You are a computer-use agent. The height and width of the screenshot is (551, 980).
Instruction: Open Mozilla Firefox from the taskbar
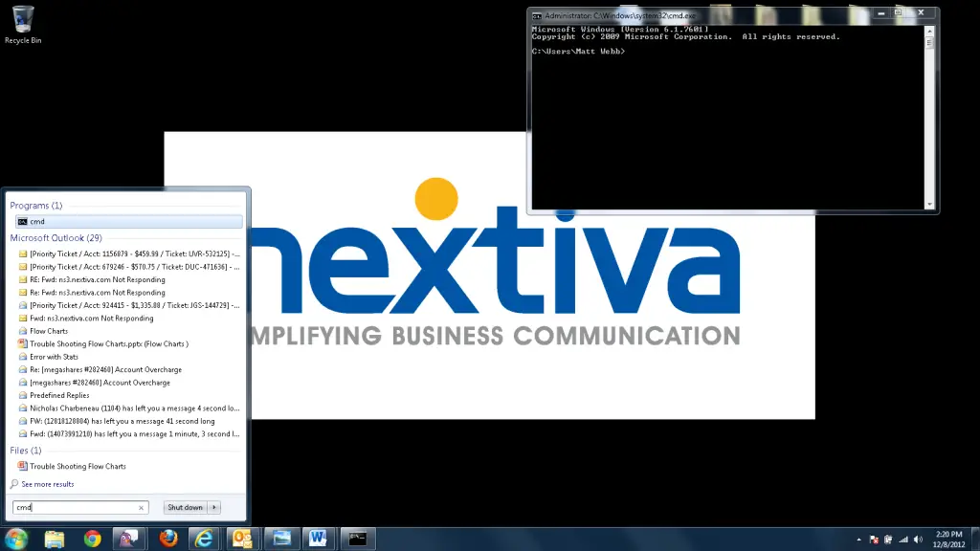click(x=167, y=539)
